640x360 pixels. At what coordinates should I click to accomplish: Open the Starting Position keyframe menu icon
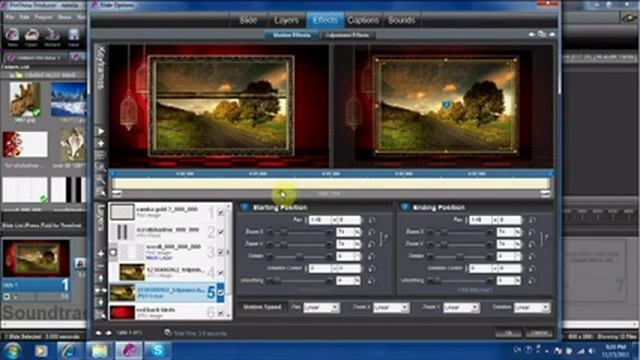244,207
